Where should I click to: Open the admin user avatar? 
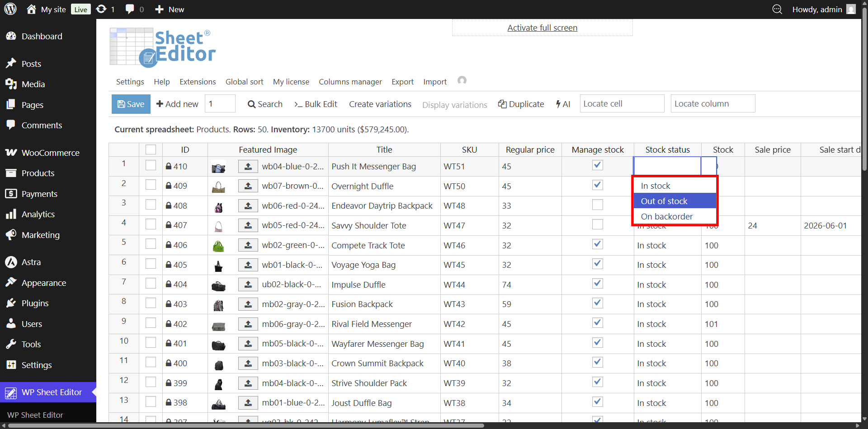[851, 9]
